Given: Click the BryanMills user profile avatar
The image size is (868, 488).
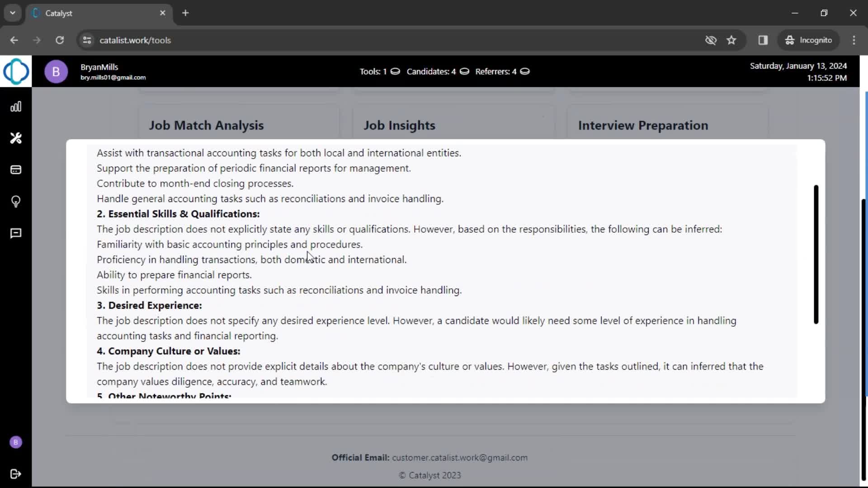Looking at the screenshot, I should pyautogui.click(x=56, y=71).
